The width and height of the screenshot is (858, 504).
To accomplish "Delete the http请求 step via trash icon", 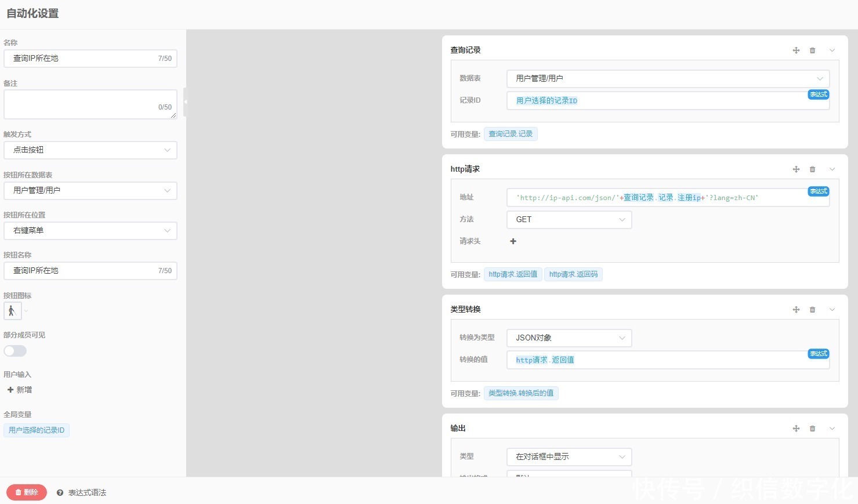I will pos(812,169).
